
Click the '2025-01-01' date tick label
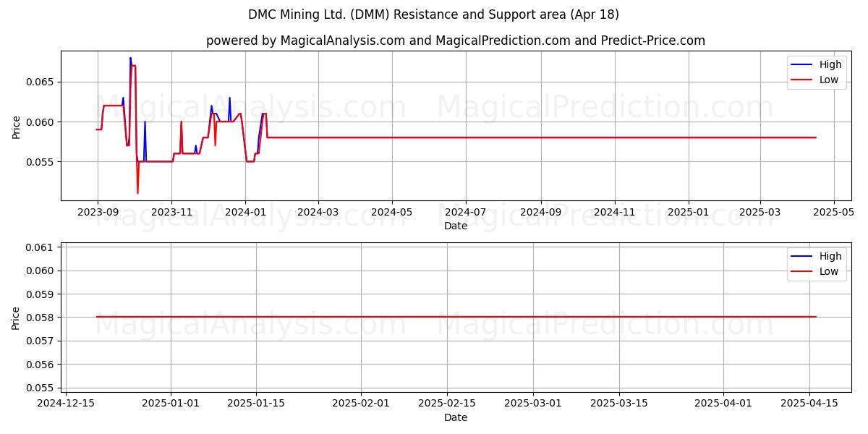pos(171,404)
